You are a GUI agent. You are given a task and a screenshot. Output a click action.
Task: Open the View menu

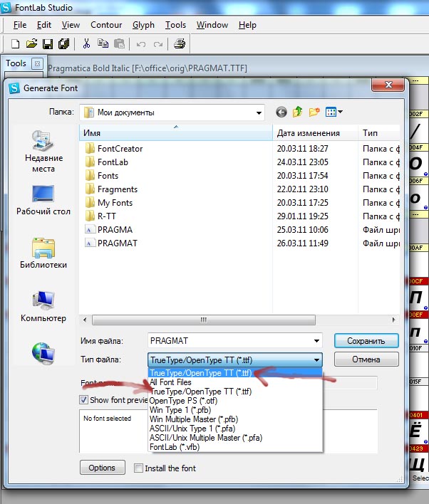(71, 25)
